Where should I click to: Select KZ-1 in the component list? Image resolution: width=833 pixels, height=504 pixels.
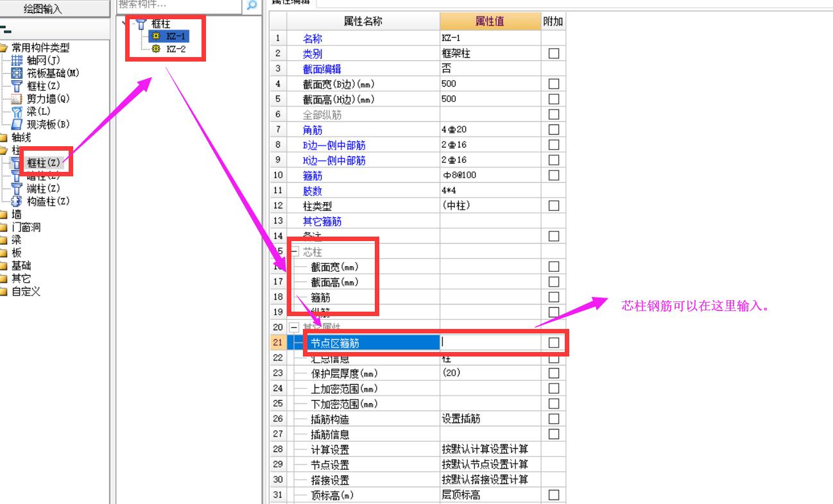(176, 37)
